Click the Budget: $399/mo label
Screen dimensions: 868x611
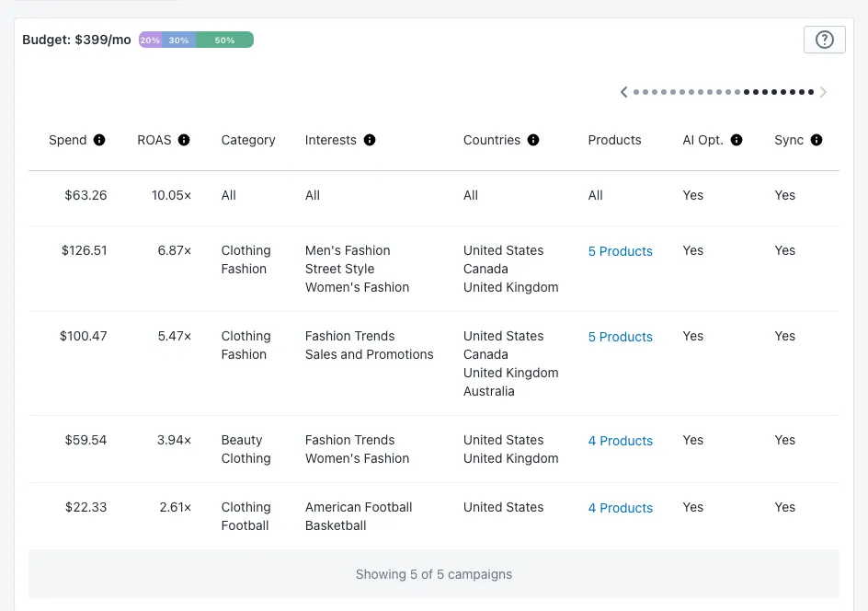click(x=76, y=40)
